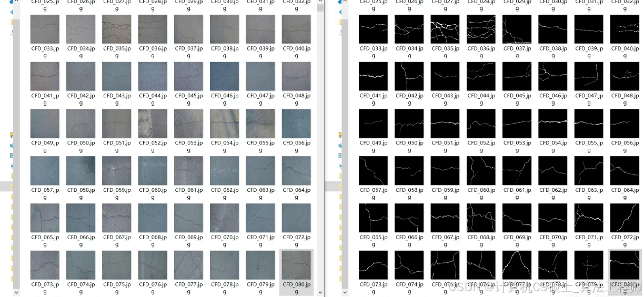Click the CFD_043.jpg filename in left window

116,99
